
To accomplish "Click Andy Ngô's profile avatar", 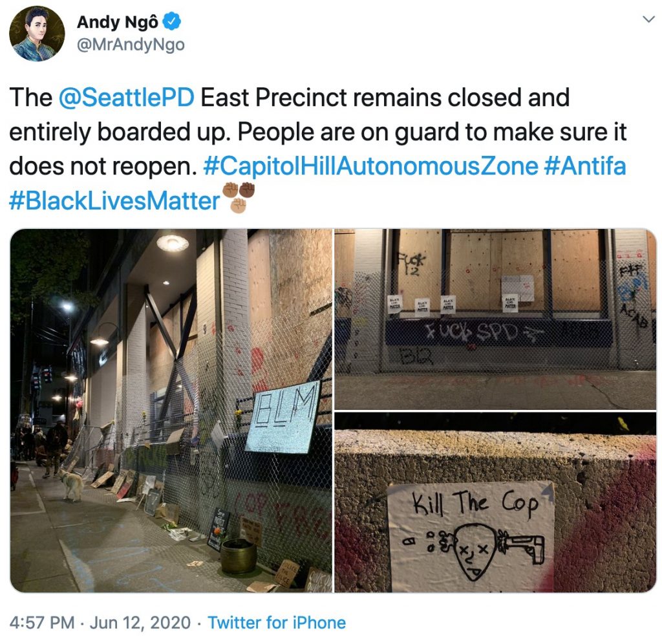I will [37, 34].
